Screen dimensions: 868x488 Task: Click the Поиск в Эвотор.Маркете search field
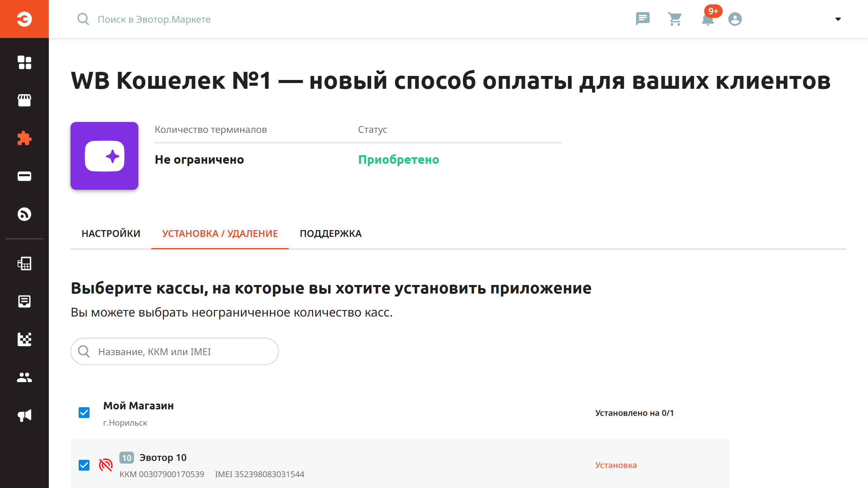154,19
